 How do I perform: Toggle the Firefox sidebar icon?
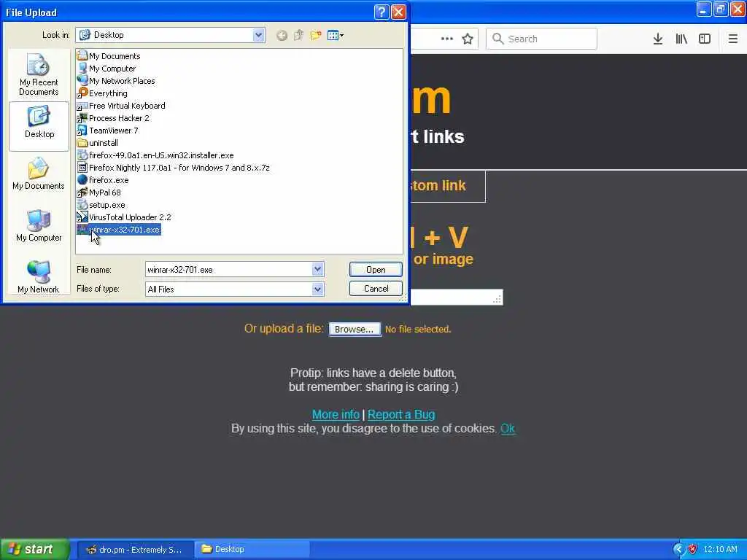coord(705,39)
